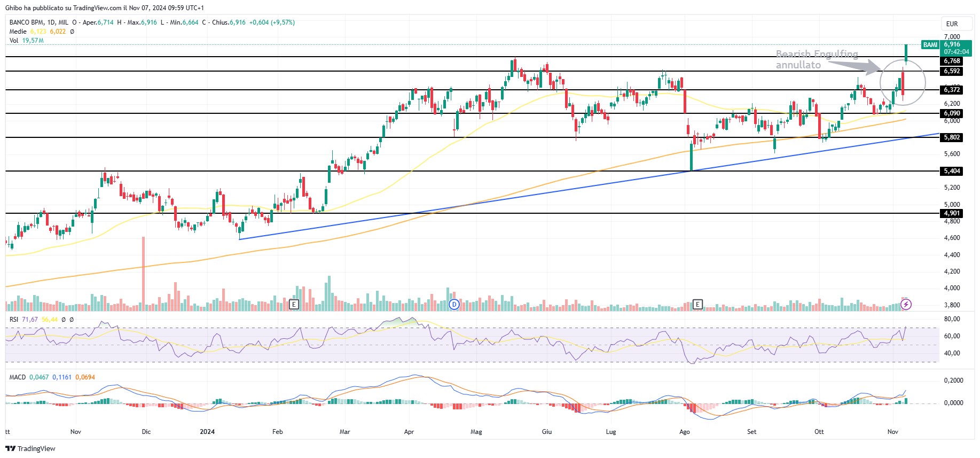Click the Medie indicator legend label
This screenshot has height=458, width=980.
(x=18, y=32)
